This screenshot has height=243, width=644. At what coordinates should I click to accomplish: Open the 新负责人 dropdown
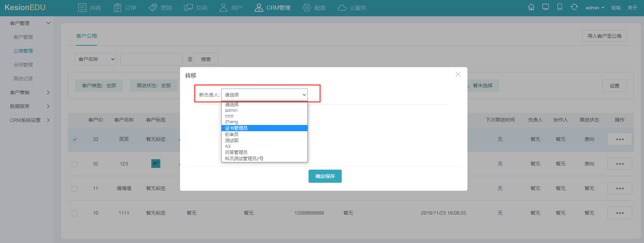(265, 95)
